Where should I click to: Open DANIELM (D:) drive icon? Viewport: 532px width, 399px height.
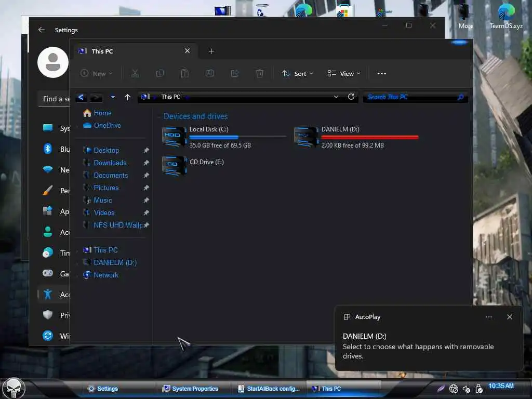(x=306, y=137)
